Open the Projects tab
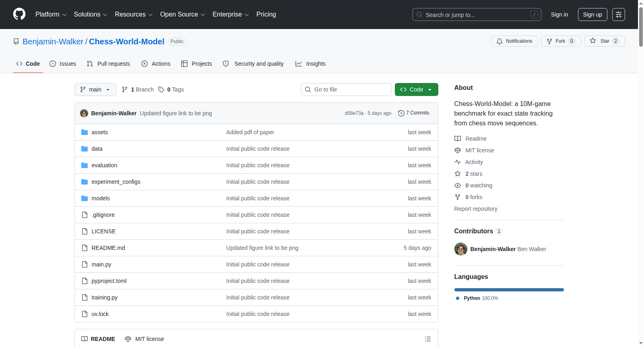The width and height of the screenshot is (644, 347). [x=196, y=64]
